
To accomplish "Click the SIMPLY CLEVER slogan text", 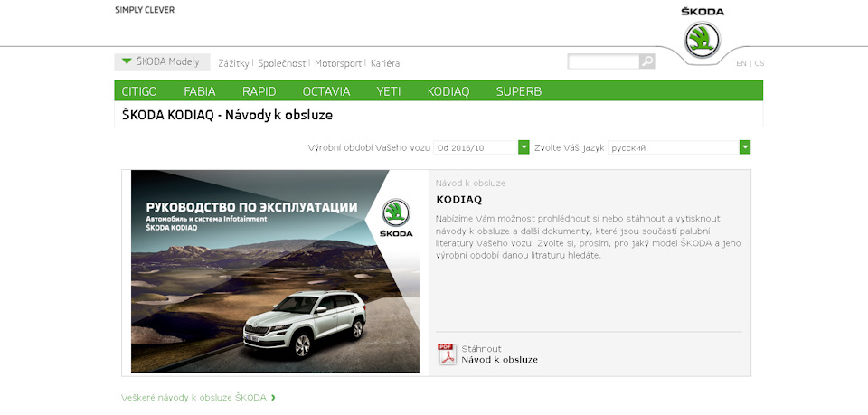I will click(145, 10).
